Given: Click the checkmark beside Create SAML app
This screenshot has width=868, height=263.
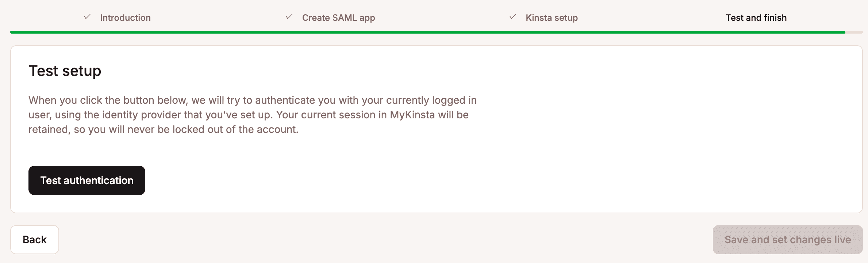Looking at the screenshot, I should tap(288, 17).
